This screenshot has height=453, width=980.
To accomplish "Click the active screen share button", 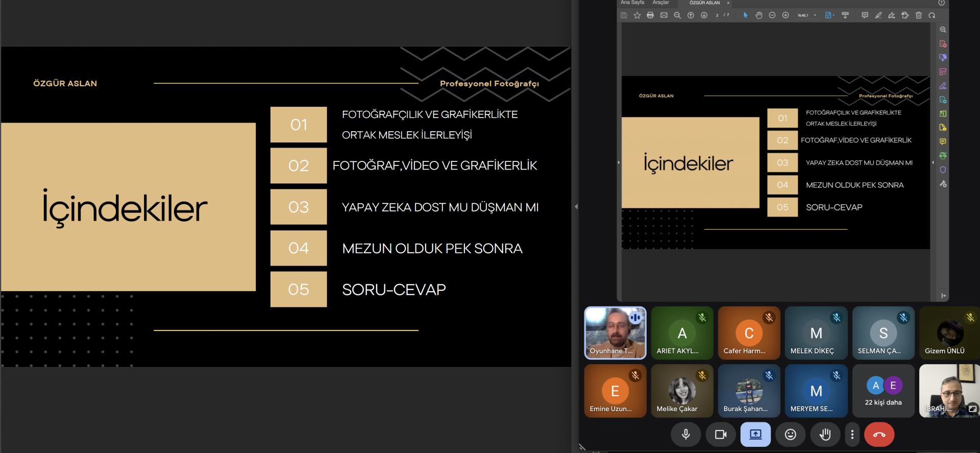I will [755, 435].
